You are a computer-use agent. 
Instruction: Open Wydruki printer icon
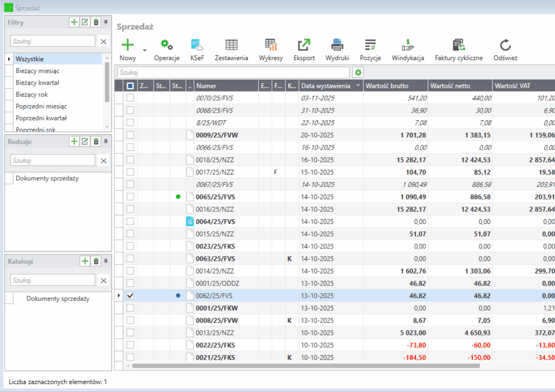337,45
